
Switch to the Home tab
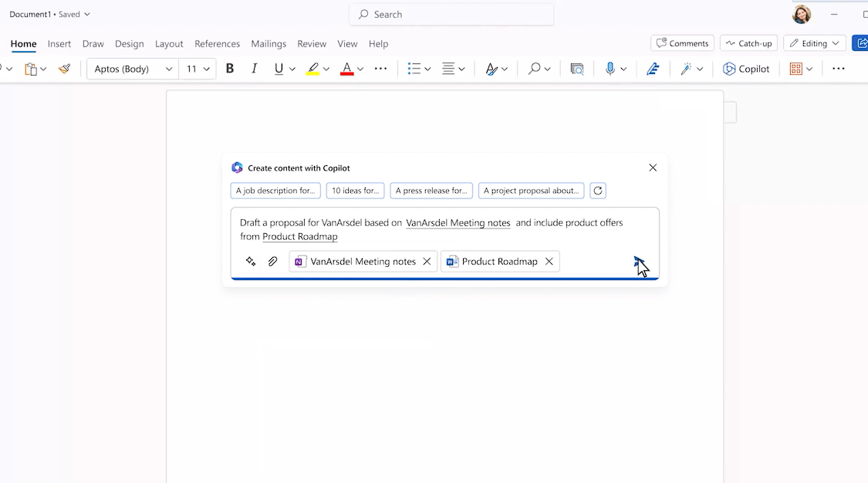[x=23, y=44]
